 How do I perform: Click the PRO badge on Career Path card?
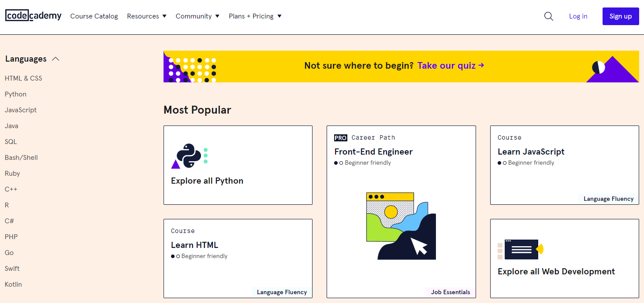tap(341, 138)
